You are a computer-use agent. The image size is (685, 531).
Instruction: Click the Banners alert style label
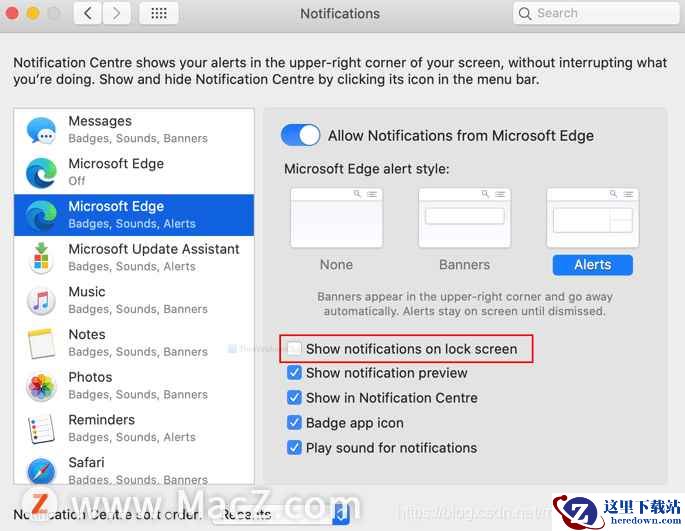coord(464,265)
